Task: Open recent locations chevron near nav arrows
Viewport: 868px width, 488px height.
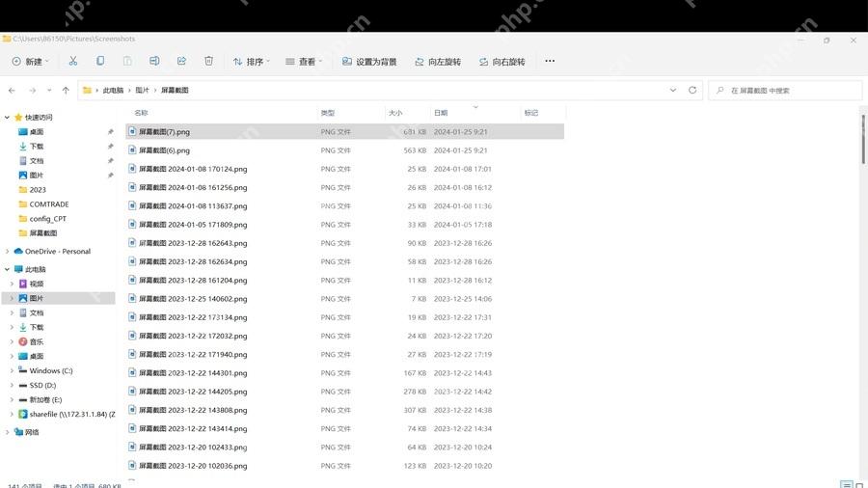Action: 49,91
